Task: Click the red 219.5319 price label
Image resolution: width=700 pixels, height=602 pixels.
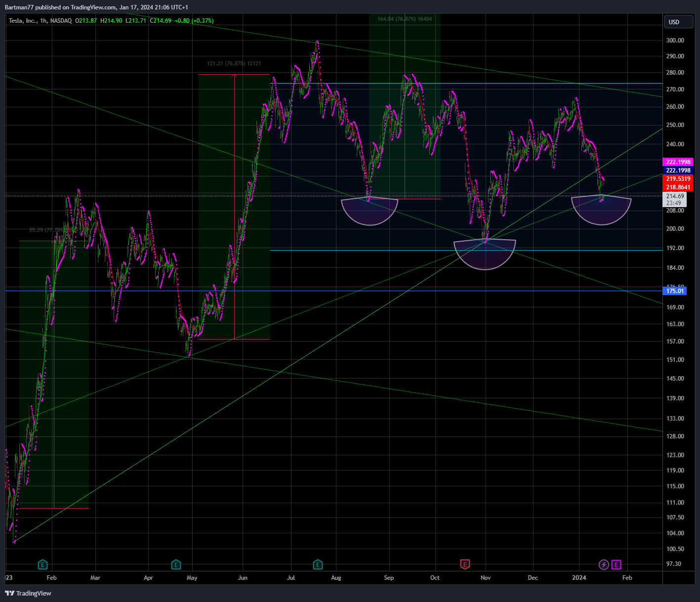Action: coord(678,179)
